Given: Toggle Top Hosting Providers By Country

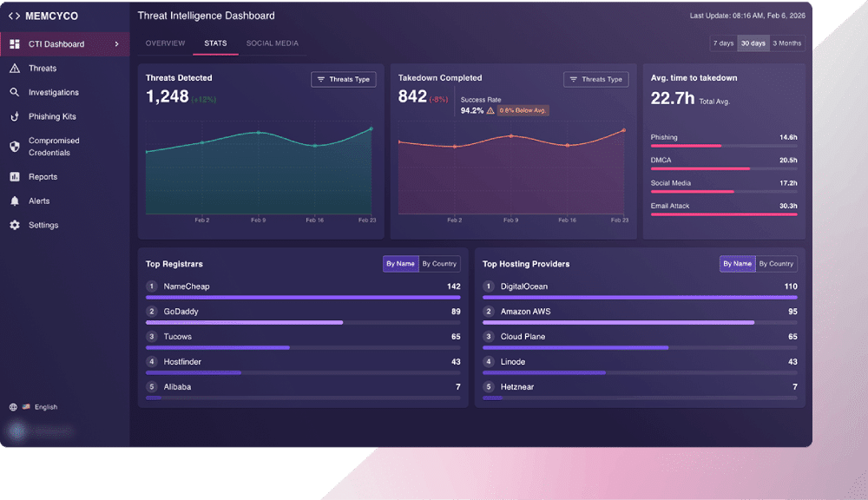Looking at the screenshot, I should 776,264.
